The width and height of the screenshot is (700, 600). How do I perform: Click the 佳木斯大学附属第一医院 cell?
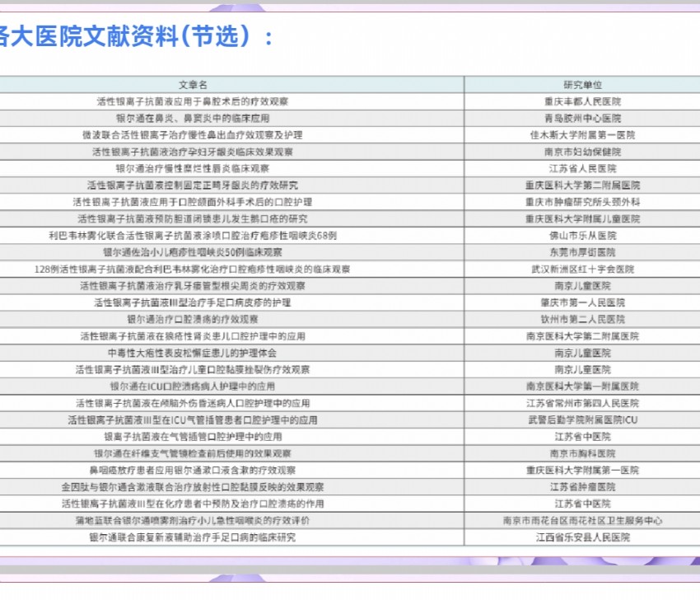point(582,135)
